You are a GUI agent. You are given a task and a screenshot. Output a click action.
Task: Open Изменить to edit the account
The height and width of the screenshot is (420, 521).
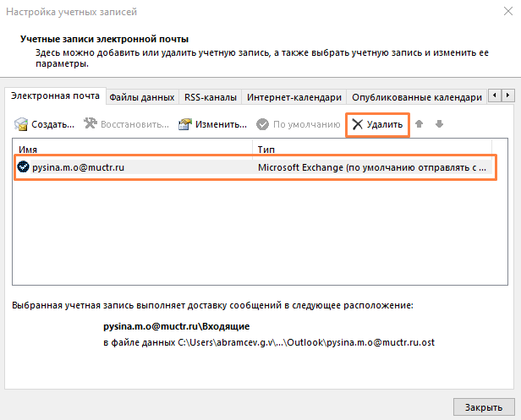[212, 124]
